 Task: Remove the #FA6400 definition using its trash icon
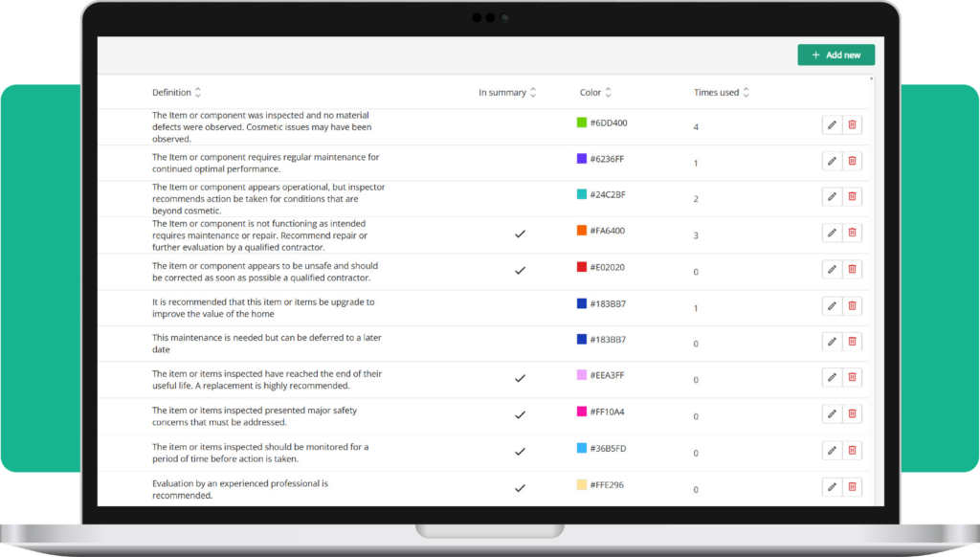[852, 233]
